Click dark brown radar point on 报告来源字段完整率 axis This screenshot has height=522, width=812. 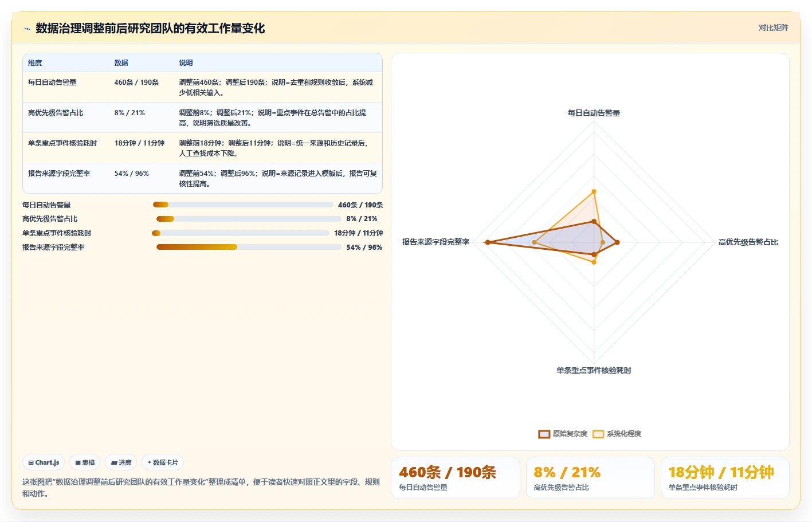(488, 242)
